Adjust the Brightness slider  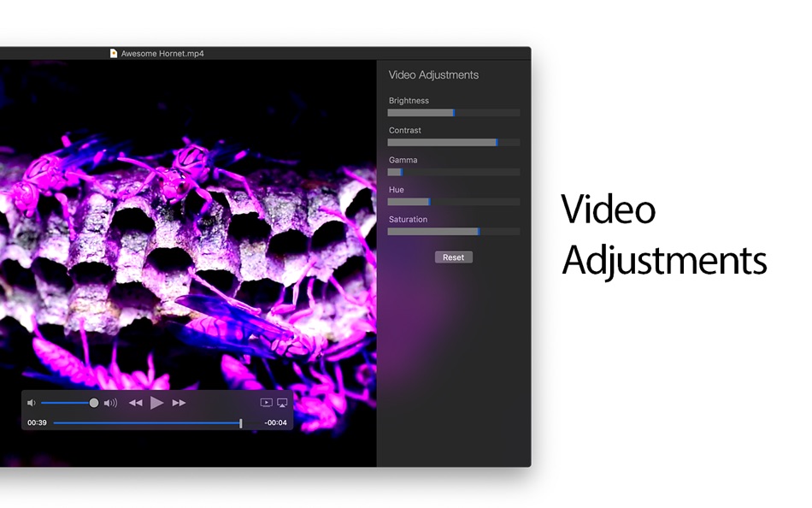pos(453,112)
